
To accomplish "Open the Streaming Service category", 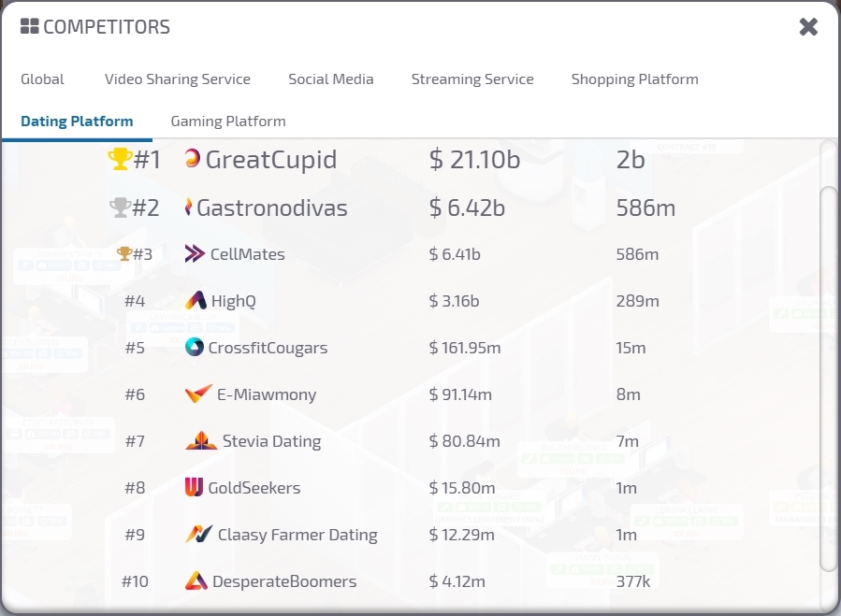I will click(472, 79).
